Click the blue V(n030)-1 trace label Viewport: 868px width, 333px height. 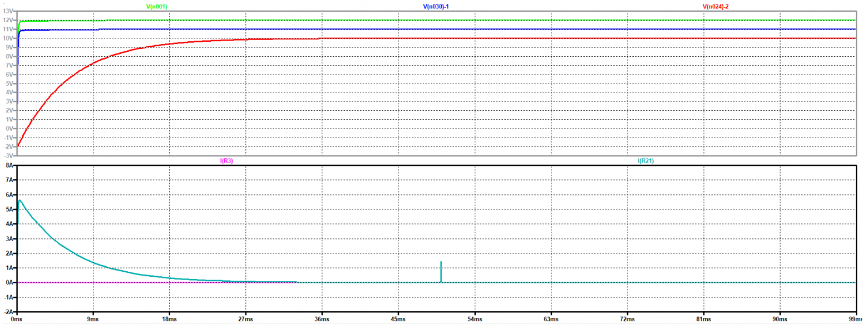tap(440, 6)
